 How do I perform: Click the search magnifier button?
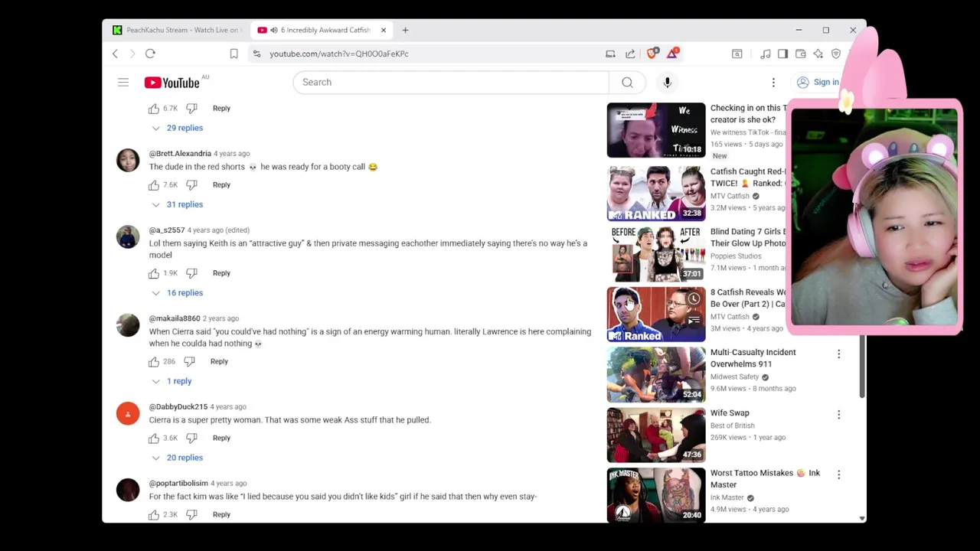click(627, 82)
